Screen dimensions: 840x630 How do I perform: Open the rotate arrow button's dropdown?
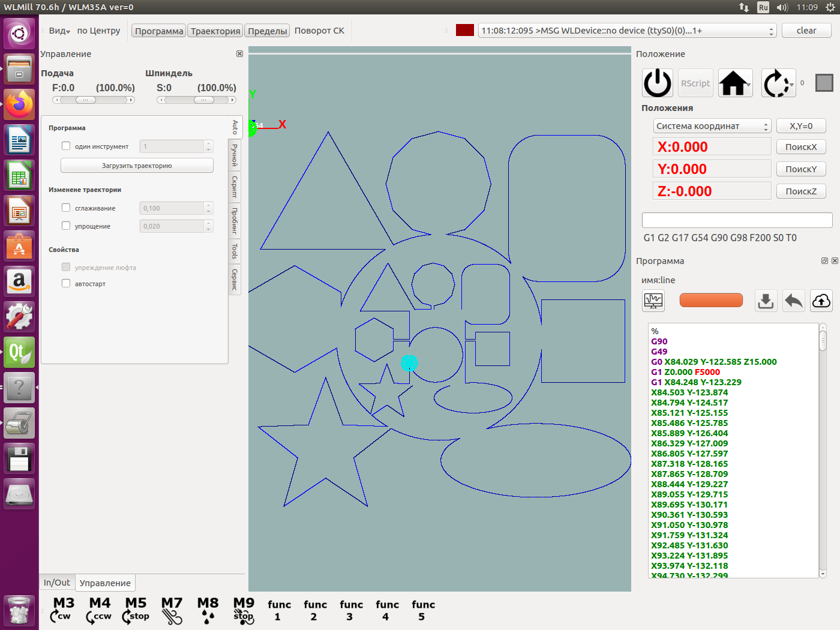792,84
